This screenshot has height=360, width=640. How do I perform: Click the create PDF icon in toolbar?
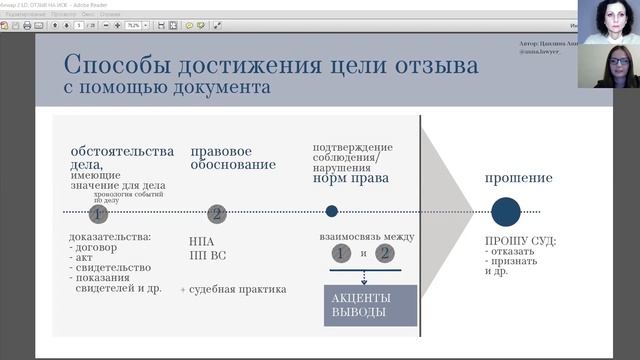coord(4,26)
